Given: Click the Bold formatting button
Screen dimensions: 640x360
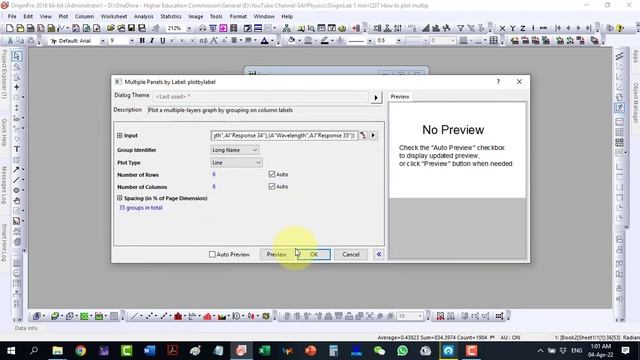Looking at the screenshot, I should pyautogui.click(x=142, y=40).
